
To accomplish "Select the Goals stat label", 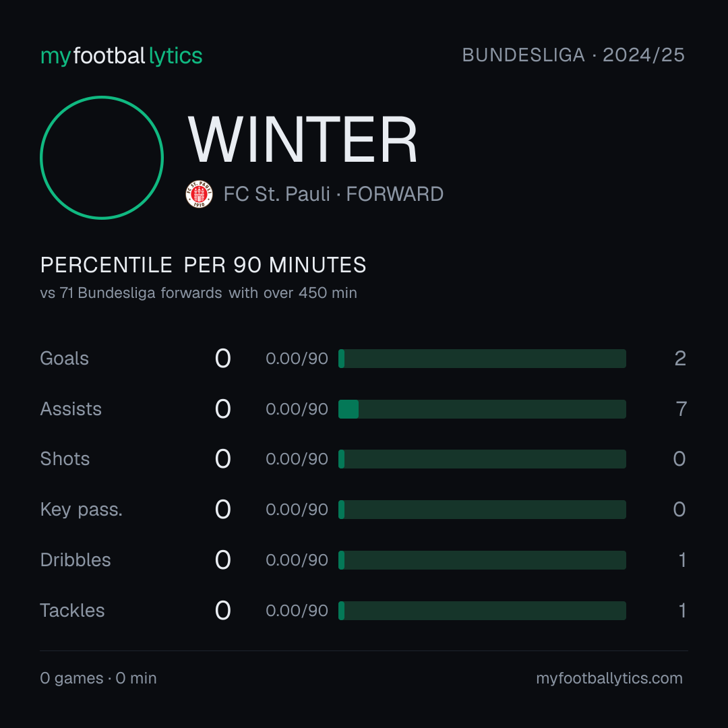I will point(64,359).
